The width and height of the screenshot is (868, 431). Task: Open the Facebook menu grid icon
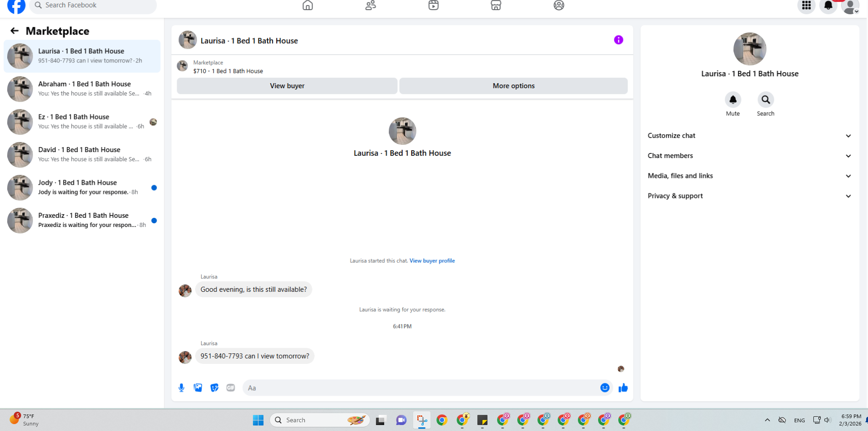[x=806, y=6]
